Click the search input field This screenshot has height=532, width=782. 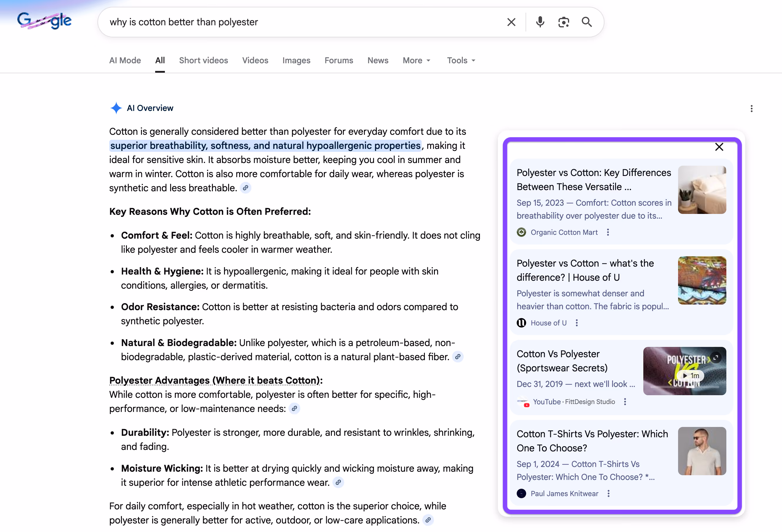(x=303, y=22)
